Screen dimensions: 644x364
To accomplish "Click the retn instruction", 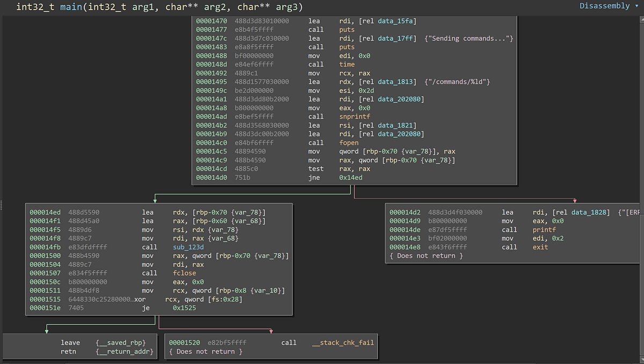I will (69, 352).
